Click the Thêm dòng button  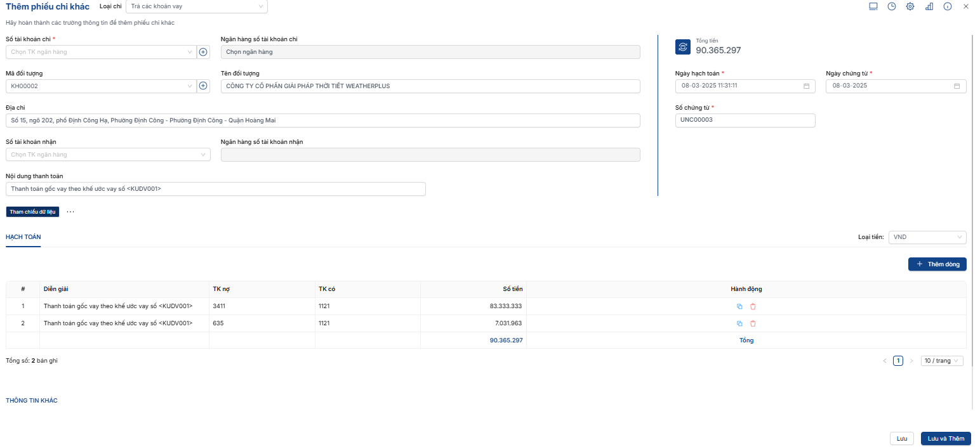click(937, 264)
